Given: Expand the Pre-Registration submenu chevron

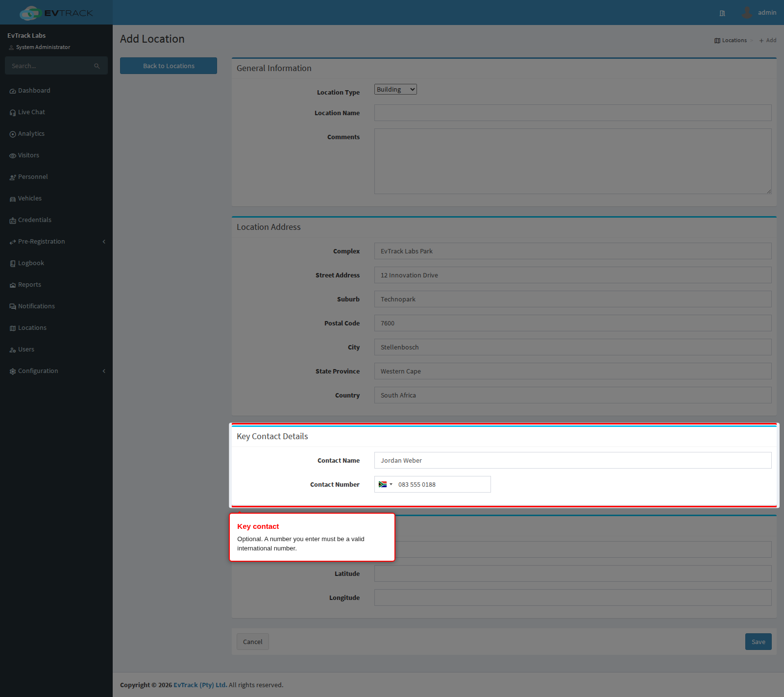Looking at the screenshot, I should point(104,242).
